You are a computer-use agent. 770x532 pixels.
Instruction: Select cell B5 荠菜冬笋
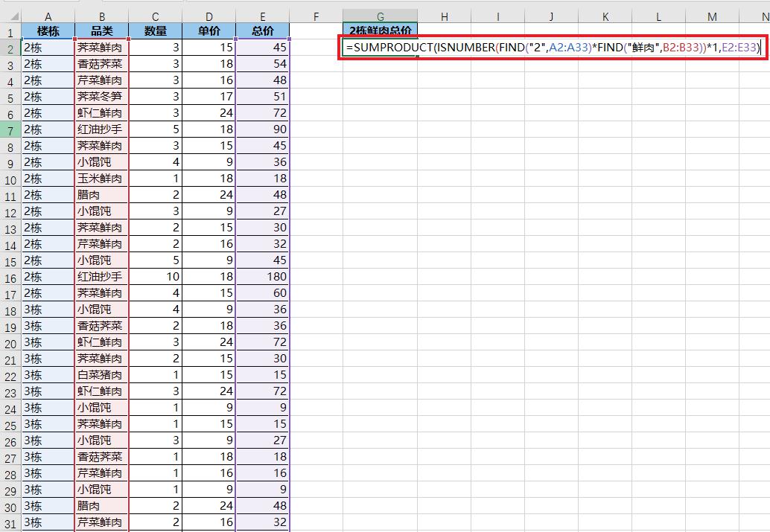point(102,97)
